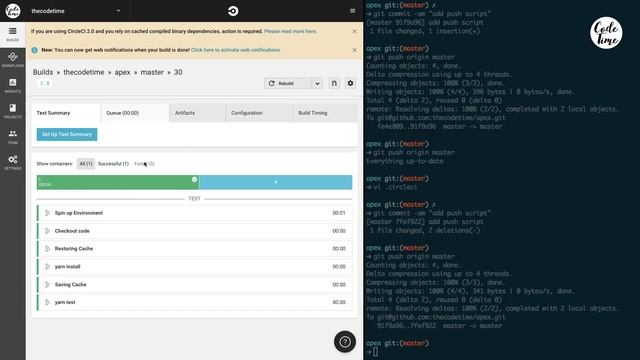Click link to activate web notifications
The image size is (640, 360).
tap(236, 50)
